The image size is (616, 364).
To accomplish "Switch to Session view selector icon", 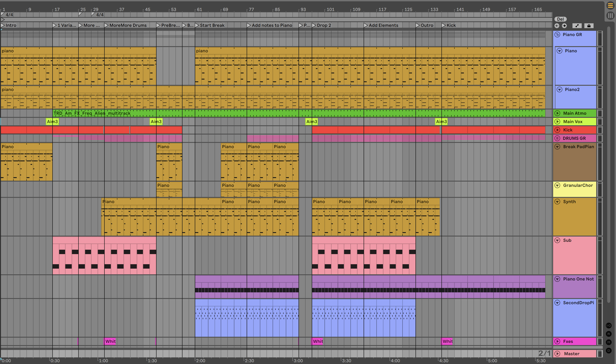I will (x=610, y=16).
